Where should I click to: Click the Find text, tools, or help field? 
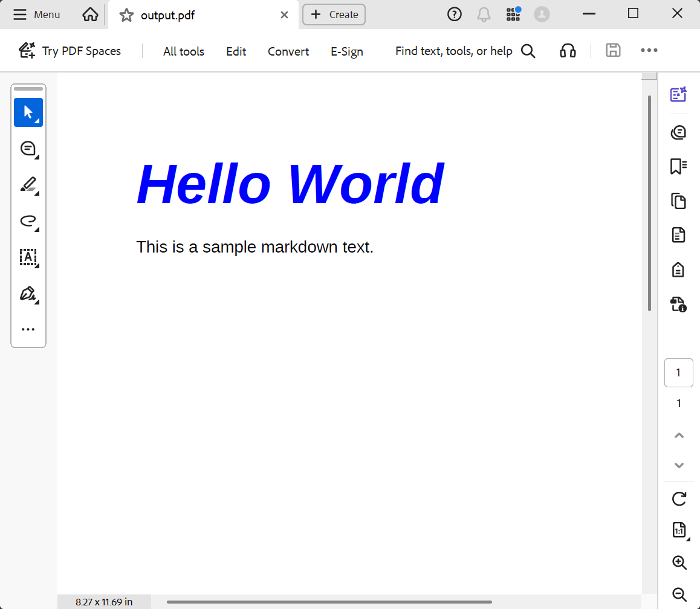pyautogui.click(x=454, y=51)
